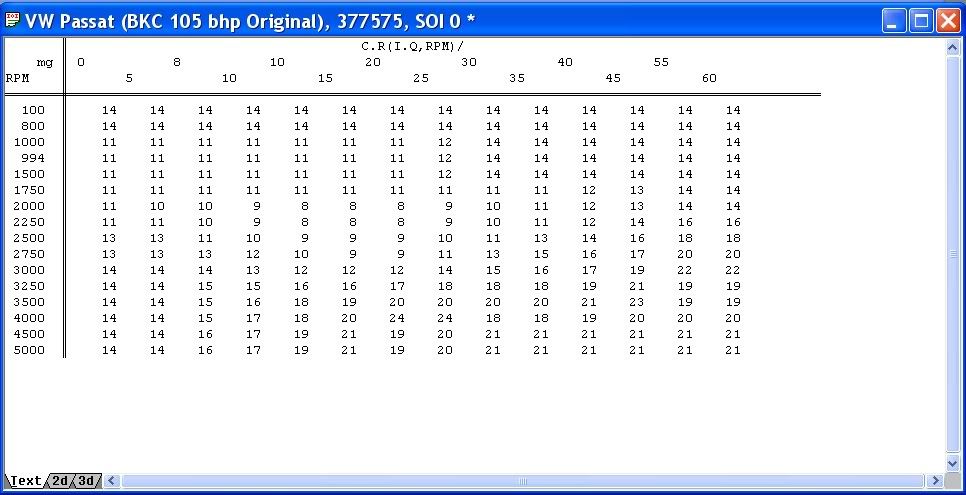Click the 0 mg column header
This screenshot has height=495, width=966.
click(x=81, y=62)
